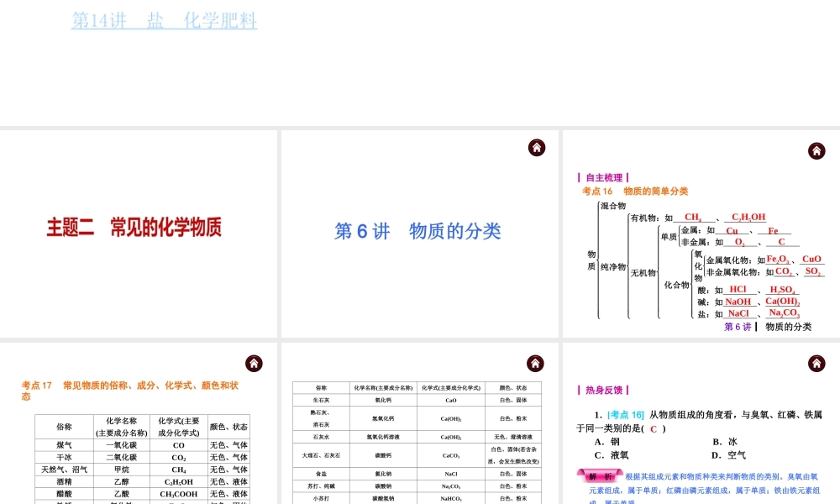Click the red answer H2SO4

781,290
